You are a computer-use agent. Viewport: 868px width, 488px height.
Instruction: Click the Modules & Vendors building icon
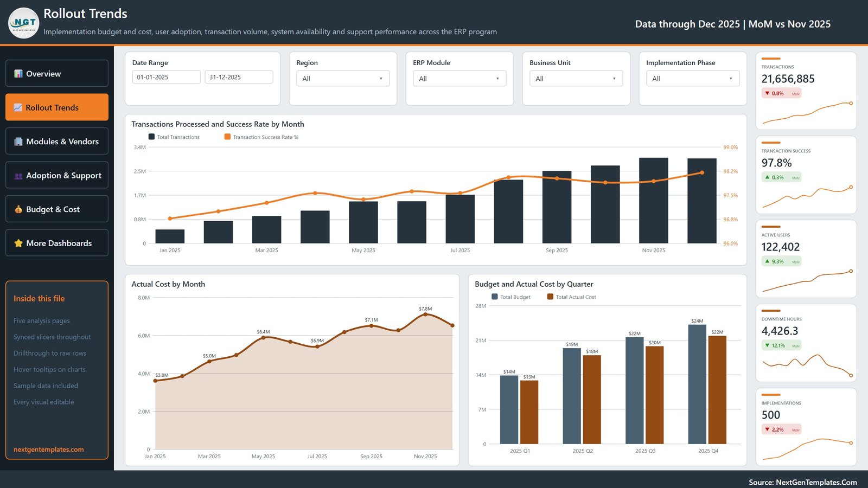click(x=18, y=142)
